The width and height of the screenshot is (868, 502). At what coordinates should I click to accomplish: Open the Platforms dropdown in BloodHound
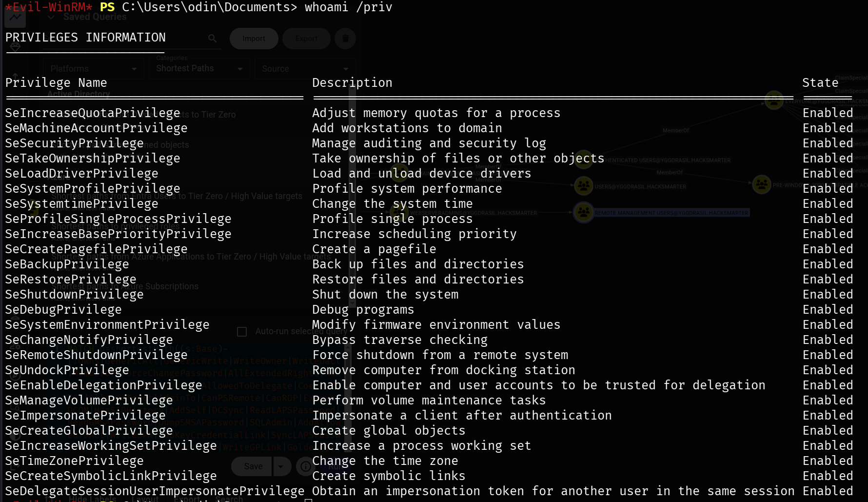(x=94, y=69)
